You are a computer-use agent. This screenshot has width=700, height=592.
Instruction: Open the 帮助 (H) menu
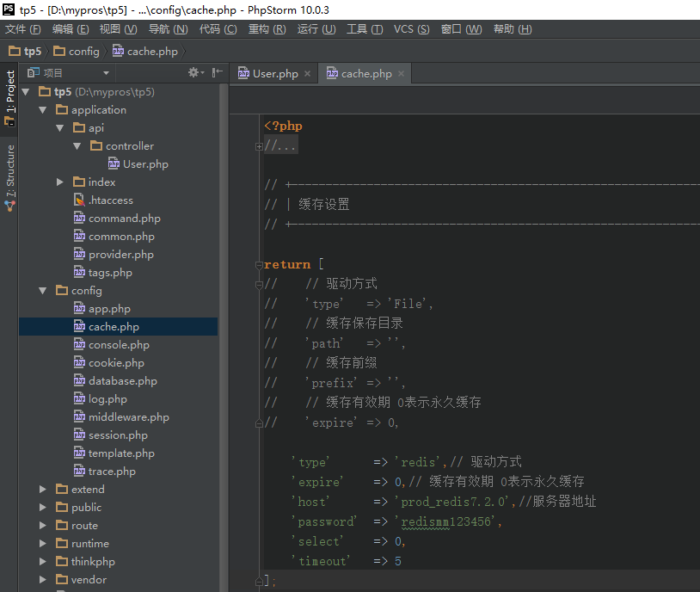tap(513, 29)
